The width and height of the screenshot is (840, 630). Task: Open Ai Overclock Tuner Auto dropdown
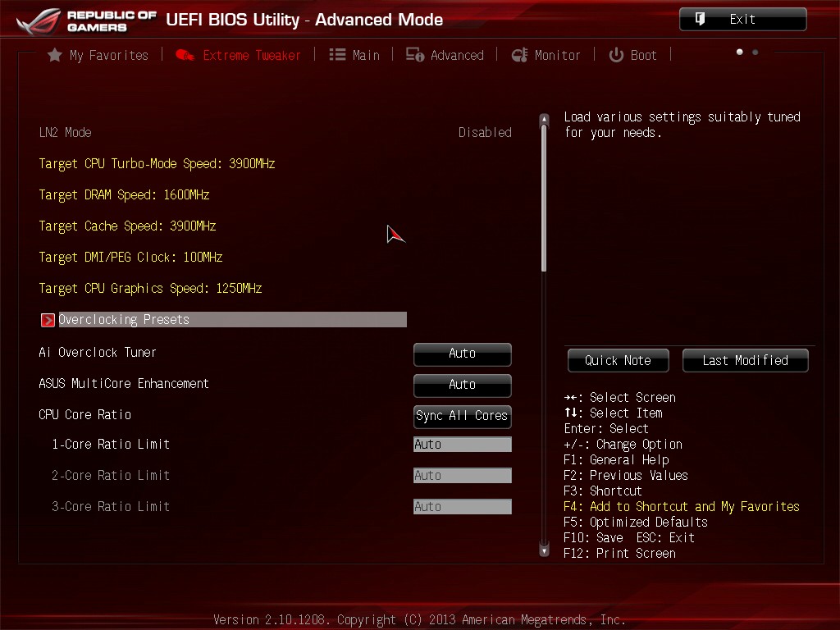(463, 354)
